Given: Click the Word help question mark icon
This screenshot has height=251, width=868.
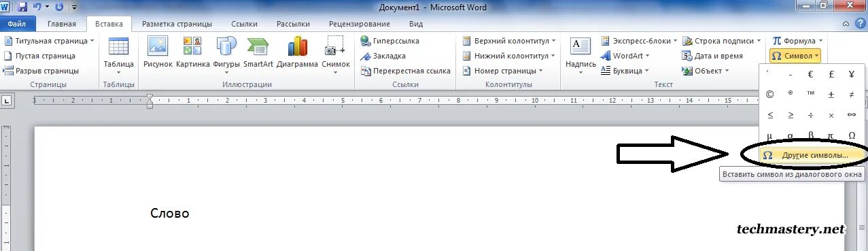Looking at the screenshot, I should [x=861, y=24].
